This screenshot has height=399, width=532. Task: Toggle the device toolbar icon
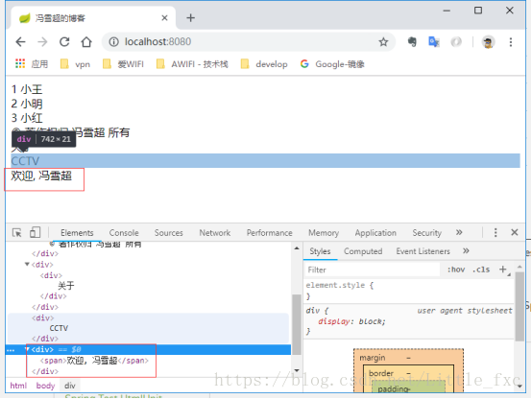pos(35,232)
